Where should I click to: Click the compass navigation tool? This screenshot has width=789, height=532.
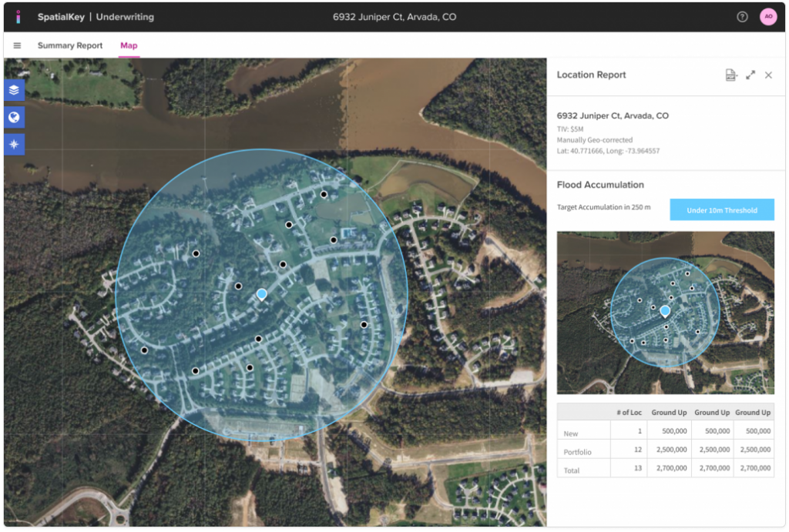[x=15, y=144]
